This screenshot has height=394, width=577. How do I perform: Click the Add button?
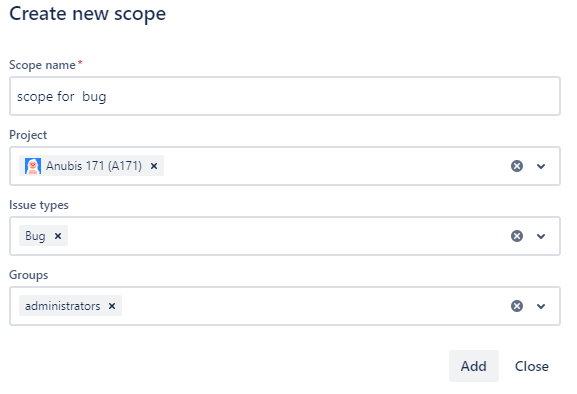(474, 366)
